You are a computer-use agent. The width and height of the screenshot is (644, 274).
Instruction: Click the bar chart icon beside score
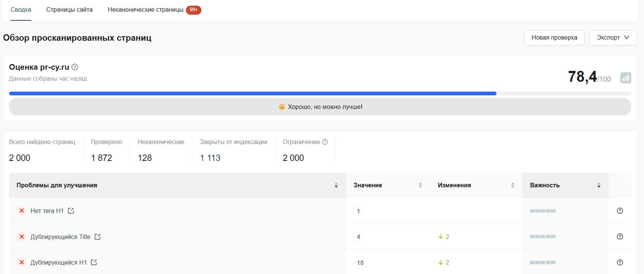(626, 78)
